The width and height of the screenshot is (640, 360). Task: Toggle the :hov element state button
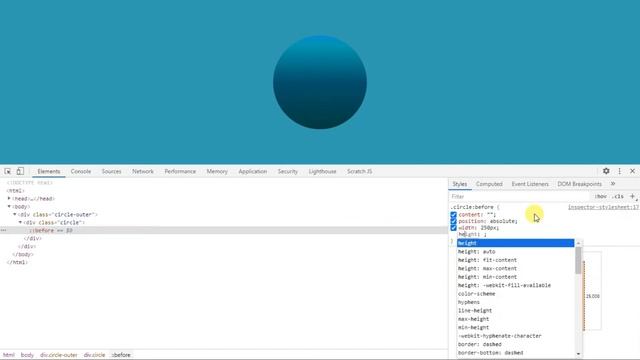(600, 196)
